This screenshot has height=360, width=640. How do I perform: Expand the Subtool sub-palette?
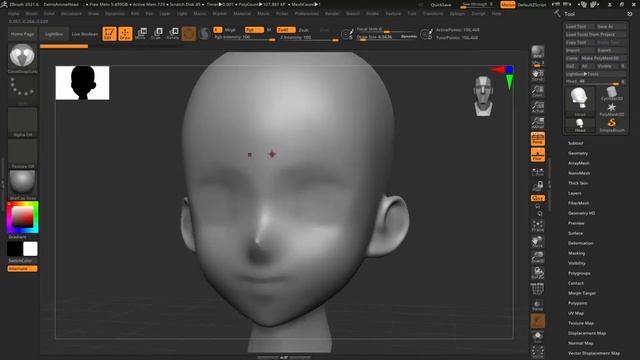tap(576, 143)
